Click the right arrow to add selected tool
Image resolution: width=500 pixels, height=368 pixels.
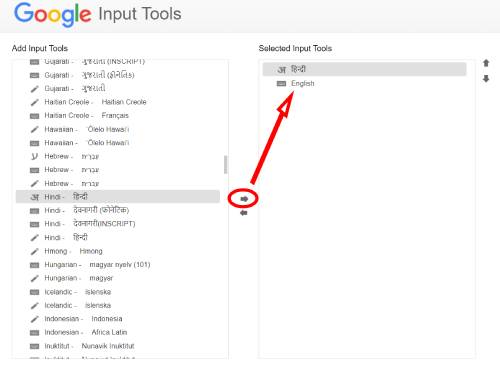[244, 199]
